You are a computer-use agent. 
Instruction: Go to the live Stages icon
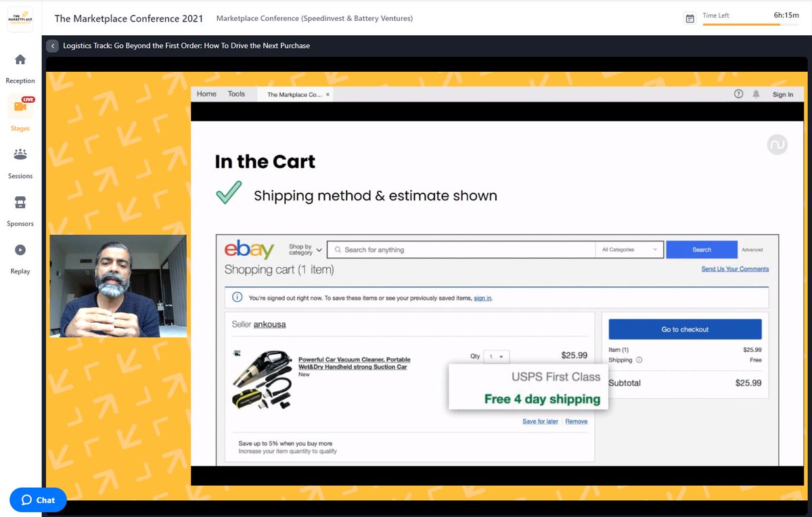pyautogui.click(x=20, y=107)
